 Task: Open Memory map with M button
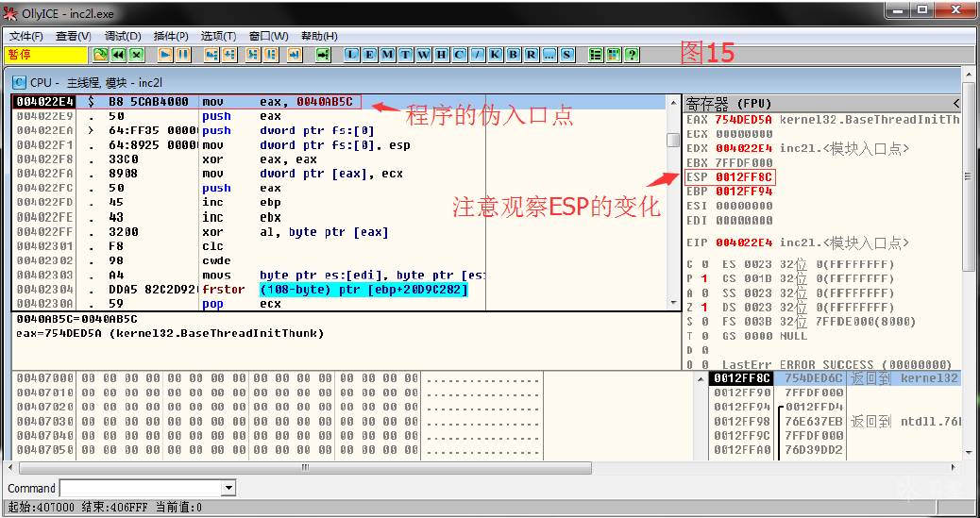[x=387, y=55]
